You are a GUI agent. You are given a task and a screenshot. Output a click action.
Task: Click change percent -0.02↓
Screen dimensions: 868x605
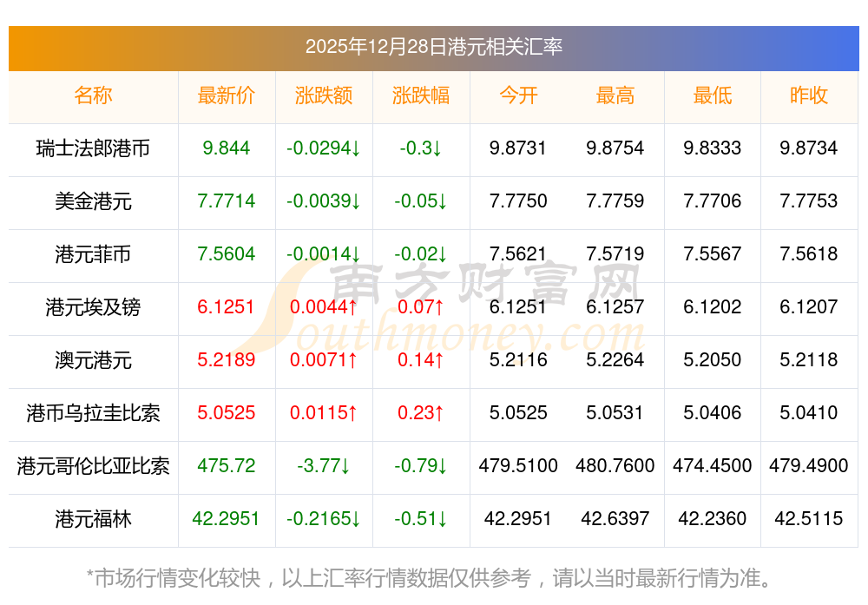[x=421, y=254]
